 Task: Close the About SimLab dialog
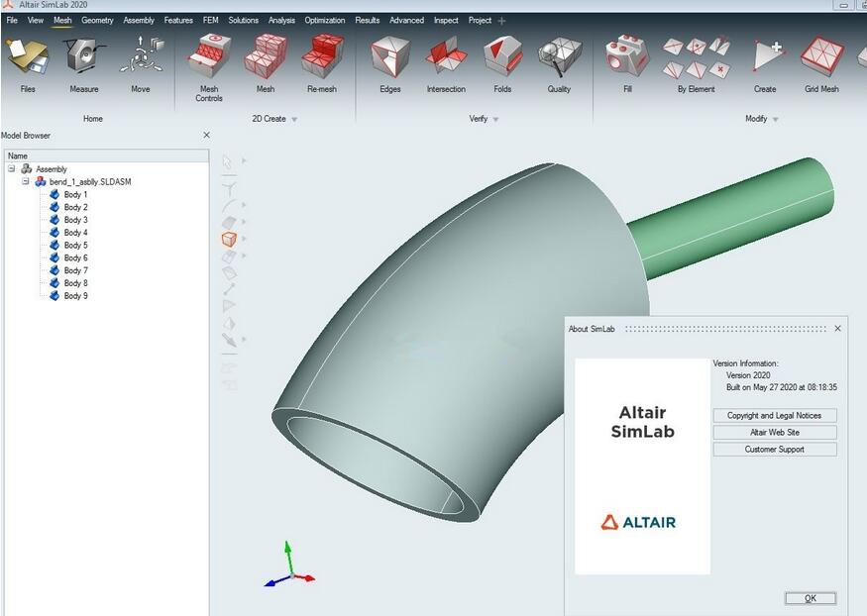(837, 329)
